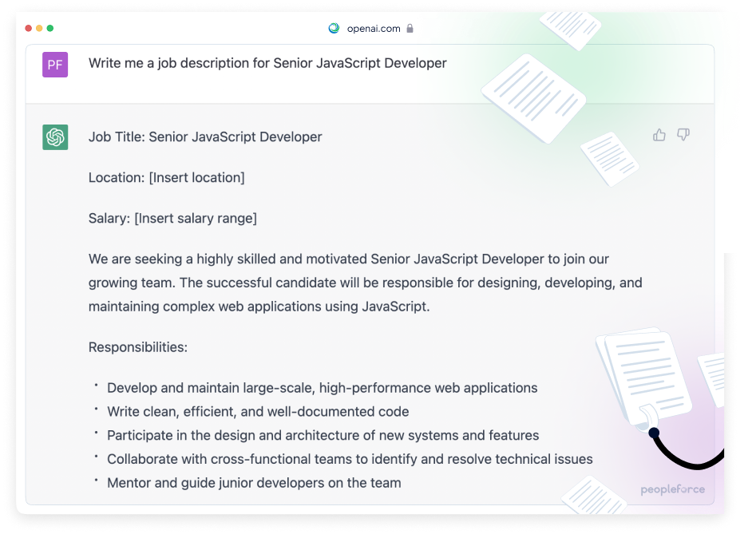Screen dimensions: 756x534
Task: Click the browser logo icon before openai.com
Action: coord(334,29)
